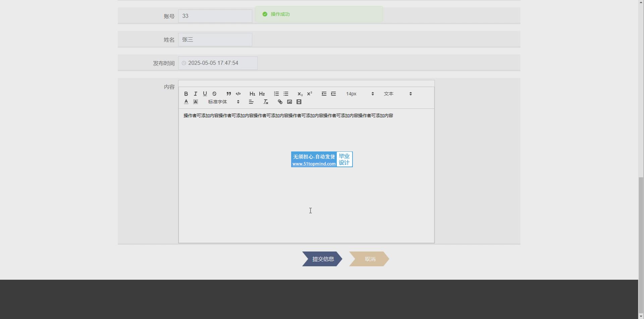
Task: Clear text formatting
Action: 266,102
